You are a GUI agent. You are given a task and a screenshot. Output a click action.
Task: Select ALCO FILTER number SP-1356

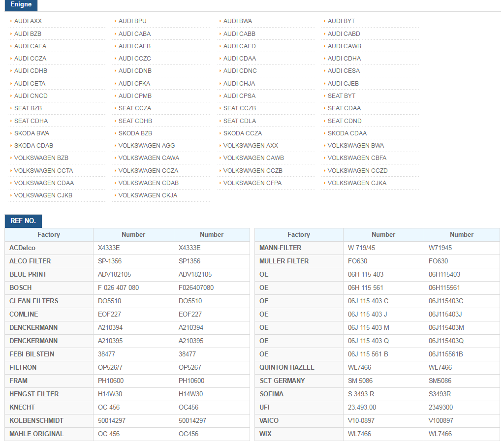(x=110, y=261)
